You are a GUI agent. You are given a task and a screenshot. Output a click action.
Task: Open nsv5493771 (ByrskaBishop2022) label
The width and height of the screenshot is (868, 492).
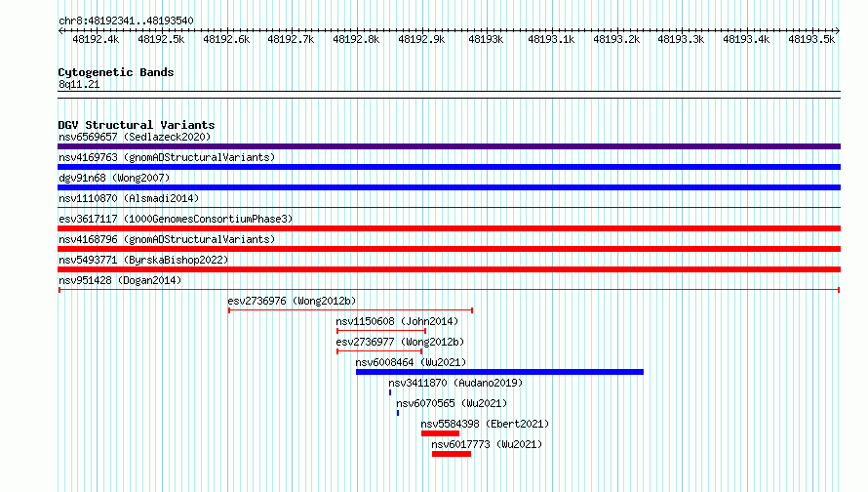(143, 260)
